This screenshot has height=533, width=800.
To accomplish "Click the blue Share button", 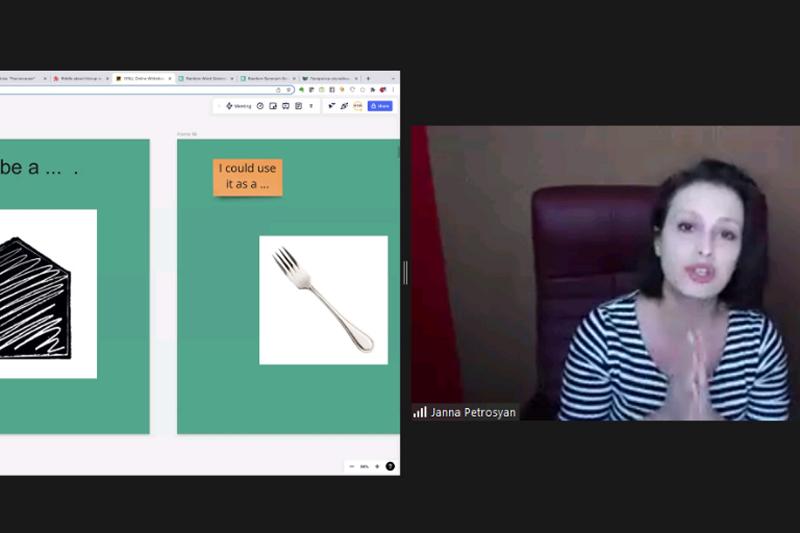I will pos(380,106).
